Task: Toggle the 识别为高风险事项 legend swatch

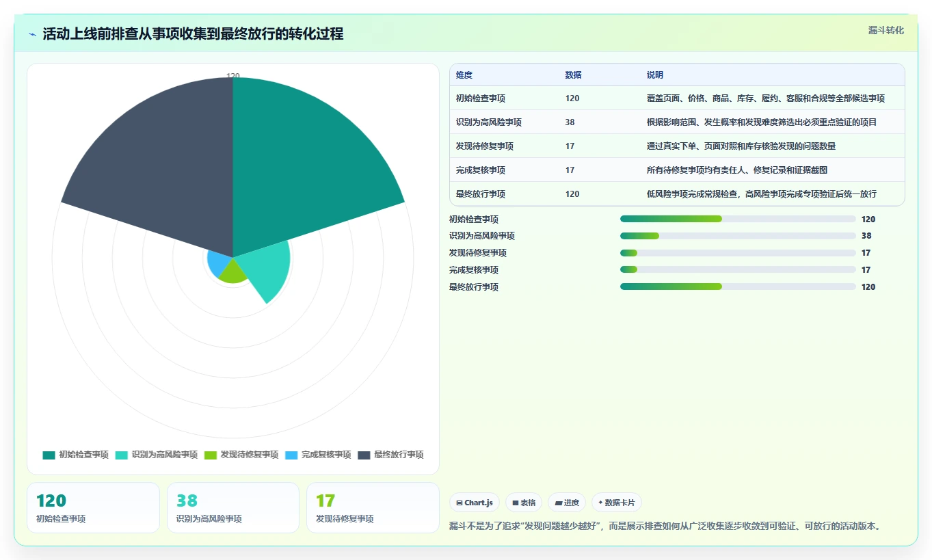Action: 121,455
